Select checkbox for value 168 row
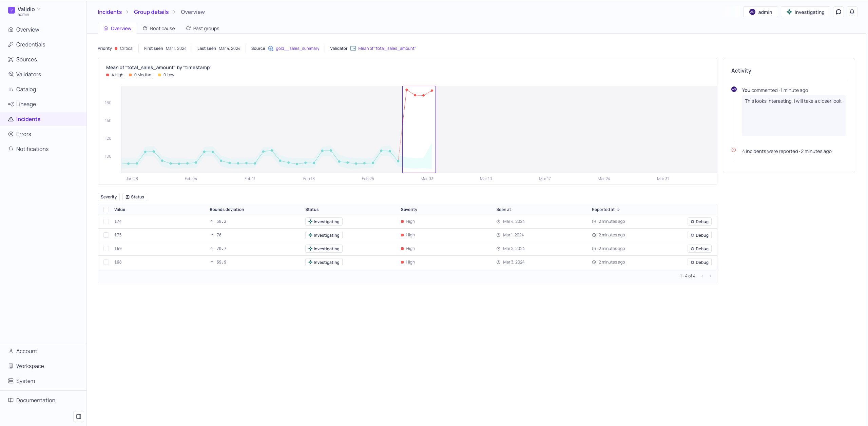868x426 pixels. (106, 262)
